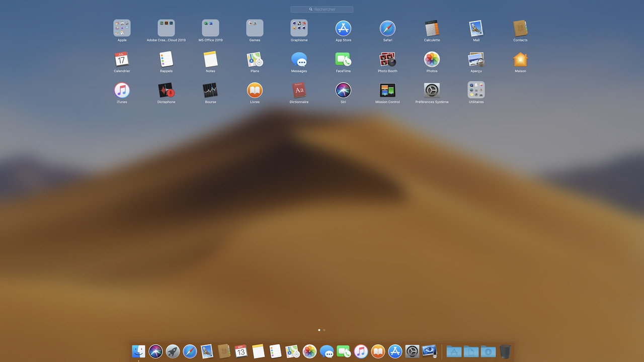Open the Aperçu app
The width and height of the screenshot is (644, 362).
click(476, 59)
